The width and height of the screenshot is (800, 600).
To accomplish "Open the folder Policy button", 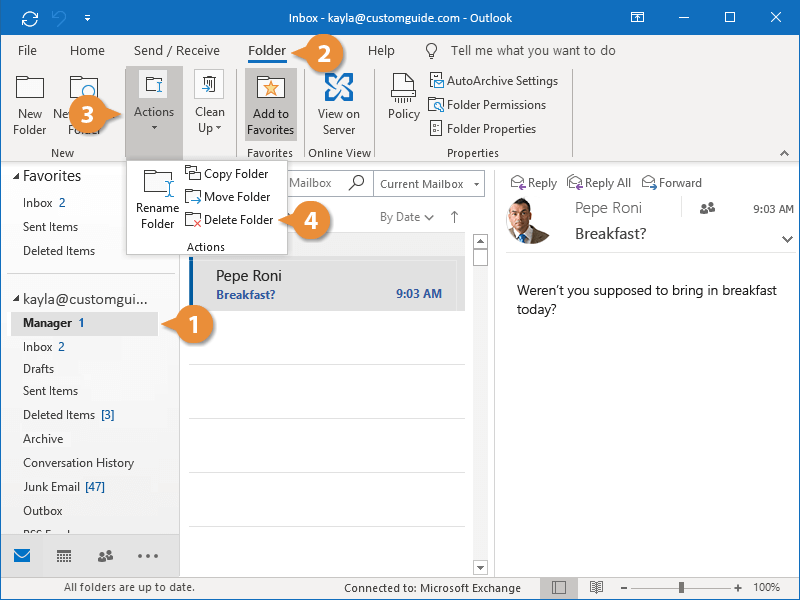I will click(404, 97).
